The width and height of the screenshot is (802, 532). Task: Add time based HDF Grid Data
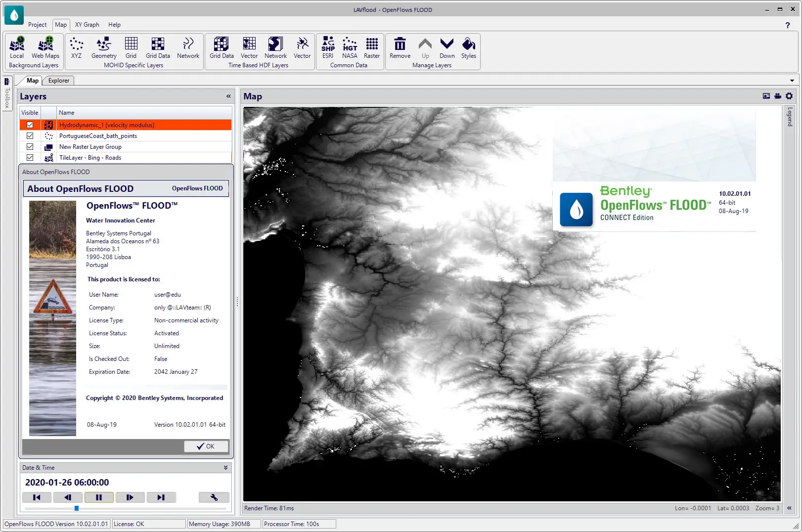pos(222,48)
